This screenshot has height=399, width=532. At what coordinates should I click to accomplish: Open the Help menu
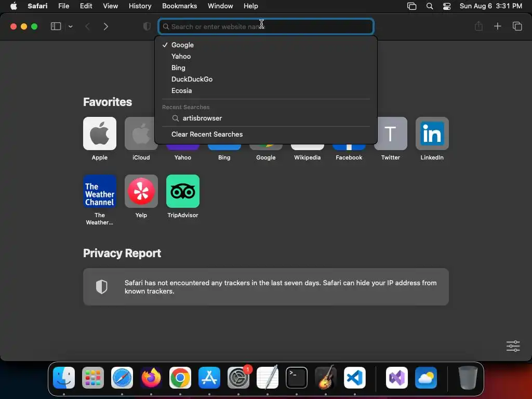(251, 6)
